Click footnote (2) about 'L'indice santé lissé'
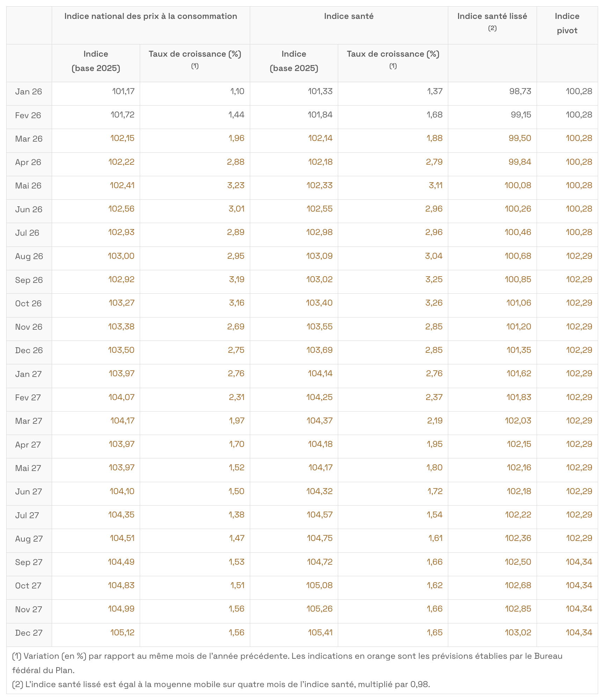The width and height of the screenshot is (610, 700). 221,684
